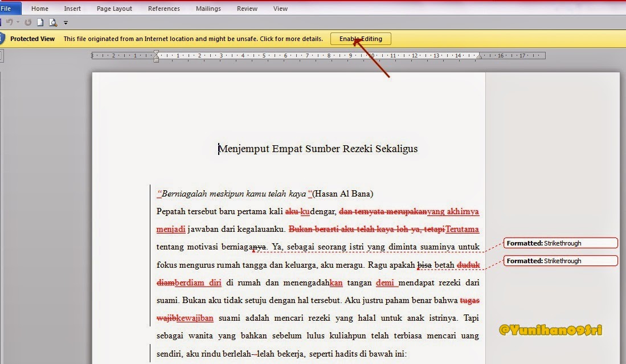Viewport: 626px width, 364px height.
Task: Open the Page Layout tab
Action: pyautogui.click(x=114, y=8)
